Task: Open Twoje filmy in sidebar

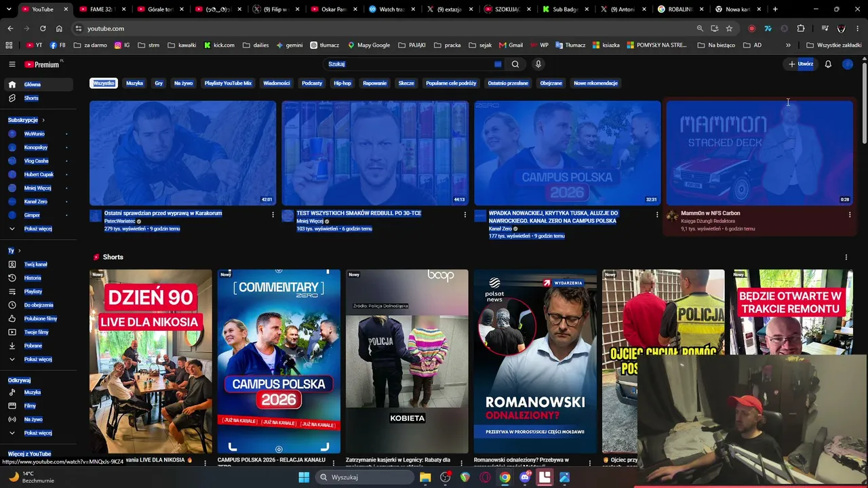Action: [38, 332]
